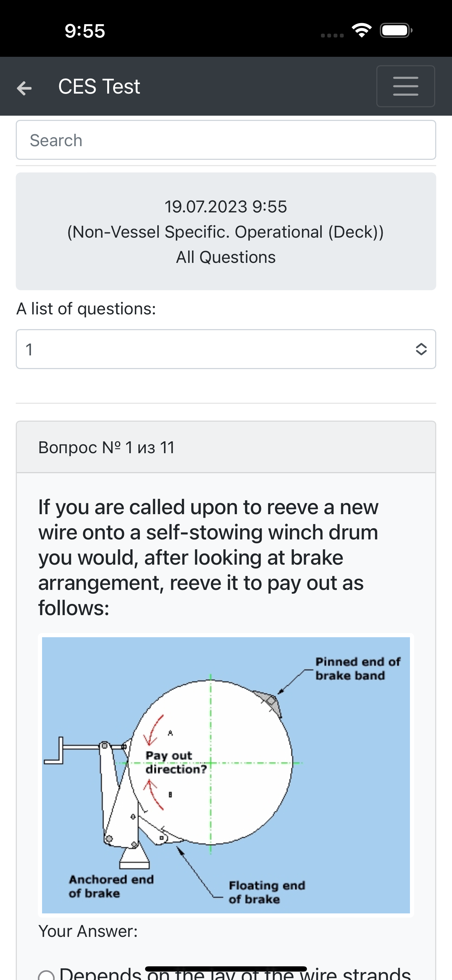Tap the dropdown chevron arrows
The height and width of the screenshot is (980, 452).
pos(421,349)
